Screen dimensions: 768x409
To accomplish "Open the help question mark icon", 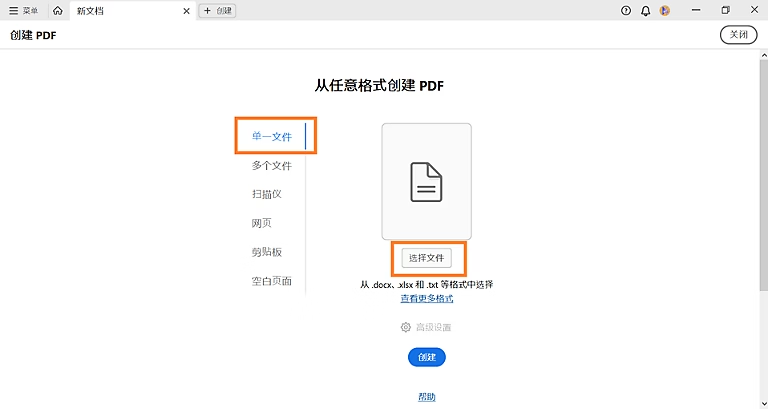I will pos(625,10).
